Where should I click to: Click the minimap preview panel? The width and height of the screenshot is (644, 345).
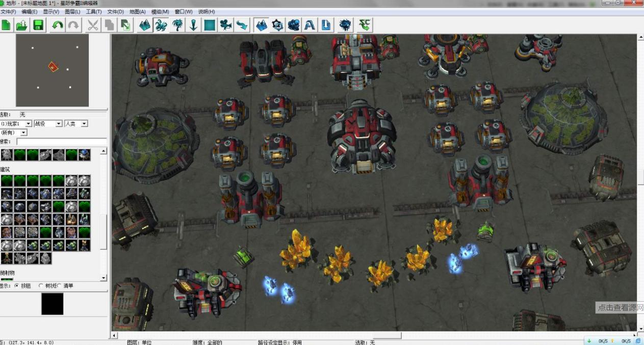(x=52, y=70)
